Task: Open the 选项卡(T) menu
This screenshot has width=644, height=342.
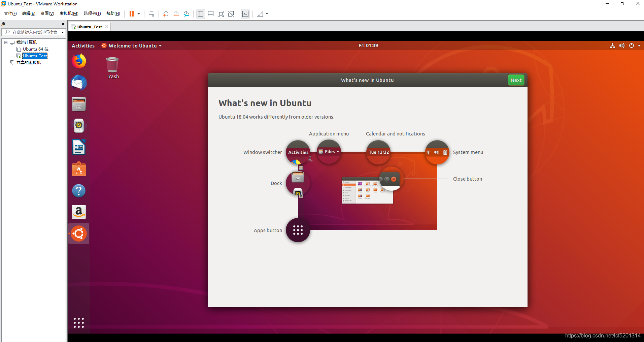Action: tap(92, 13)
